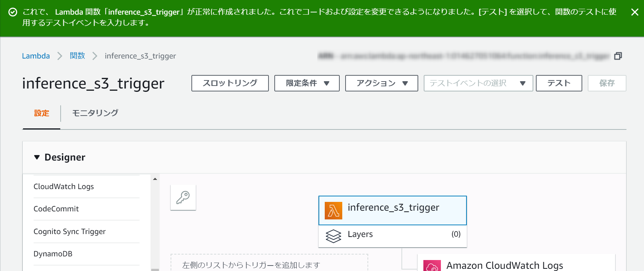Image resolution: width=644 pixels, height=271 pixels.
Task: Open the 限定条件 dropdown
Action: pyautogui.click(x=307, y=83)
